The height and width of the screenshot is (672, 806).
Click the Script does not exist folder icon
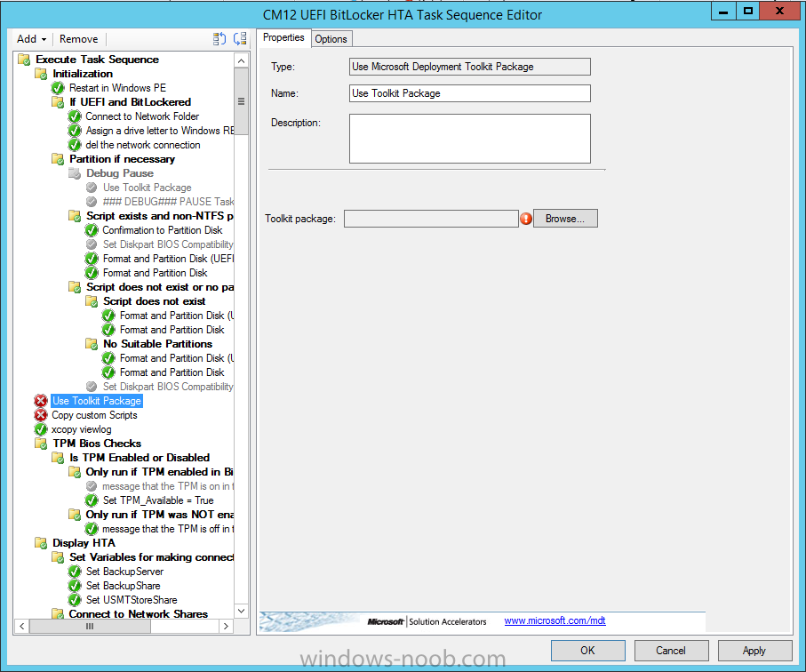pyautogui.click(x=92, y=301)
